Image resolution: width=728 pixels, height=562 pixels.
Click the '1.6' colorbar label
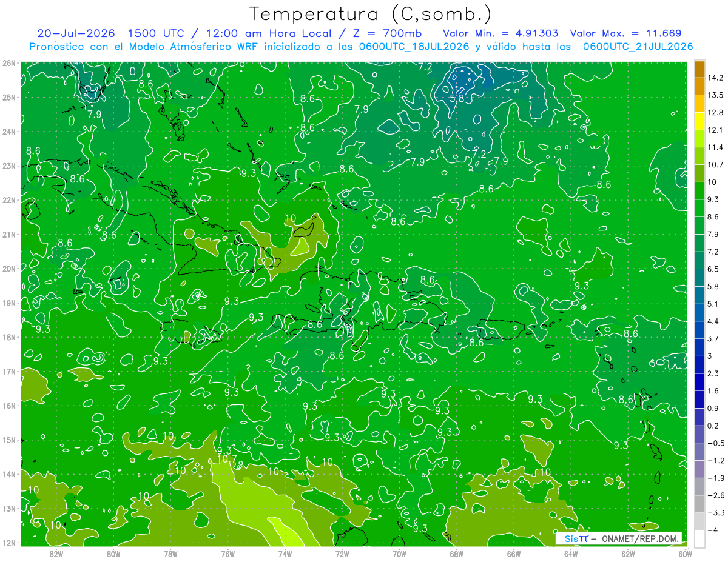pyautogui.click(x=713, y=391)
